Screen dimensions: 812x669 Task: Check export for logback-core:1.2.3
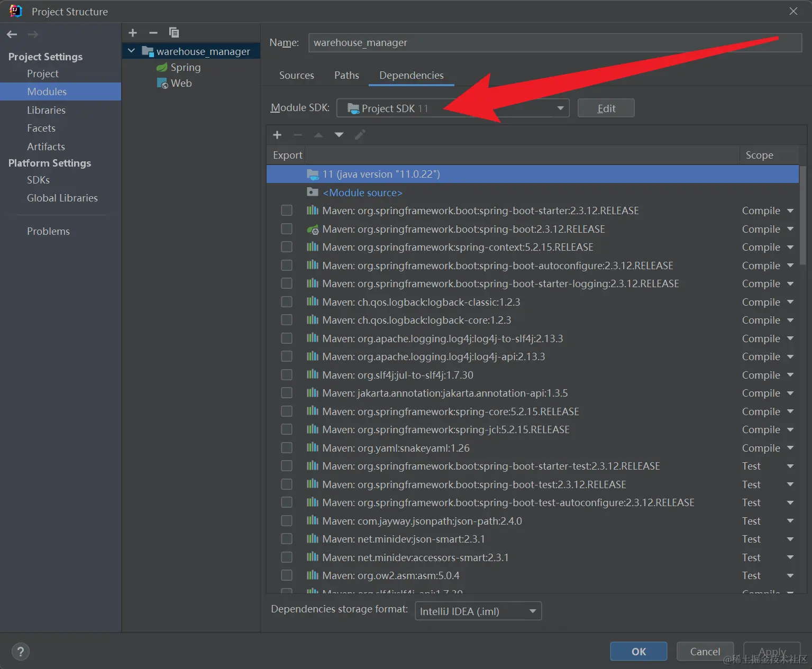point(287,320)
